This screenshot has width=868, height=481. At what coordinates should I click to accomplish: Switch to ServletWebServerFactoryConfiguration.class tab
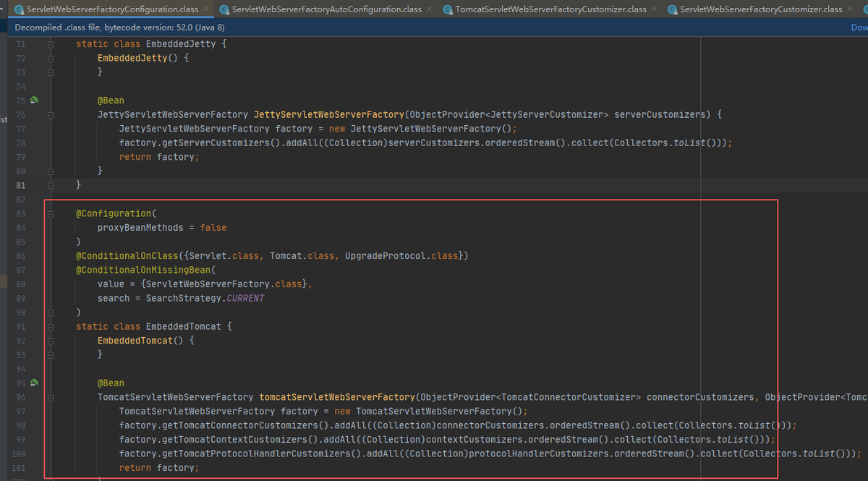click(111, 9)
